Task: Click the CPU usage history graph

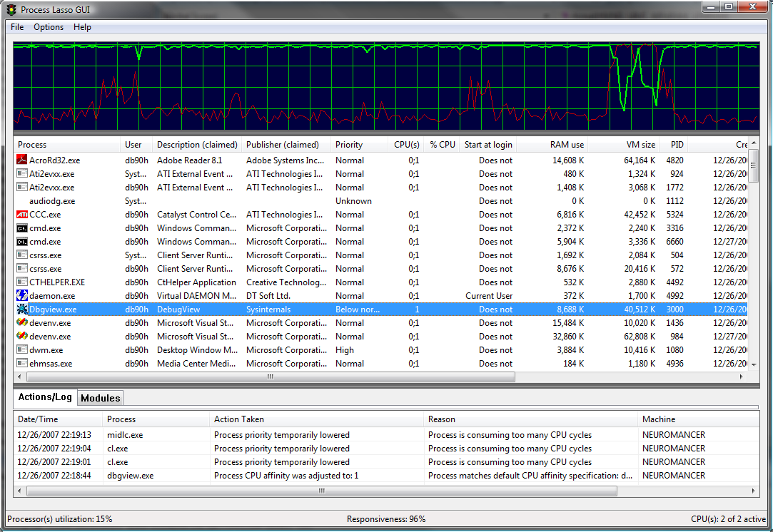Action: point(386,86)
